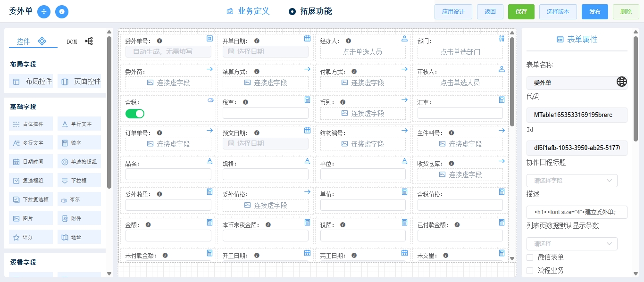
Task: Enable the 微信表单 checkbox
Action: (x=530, y=257)
